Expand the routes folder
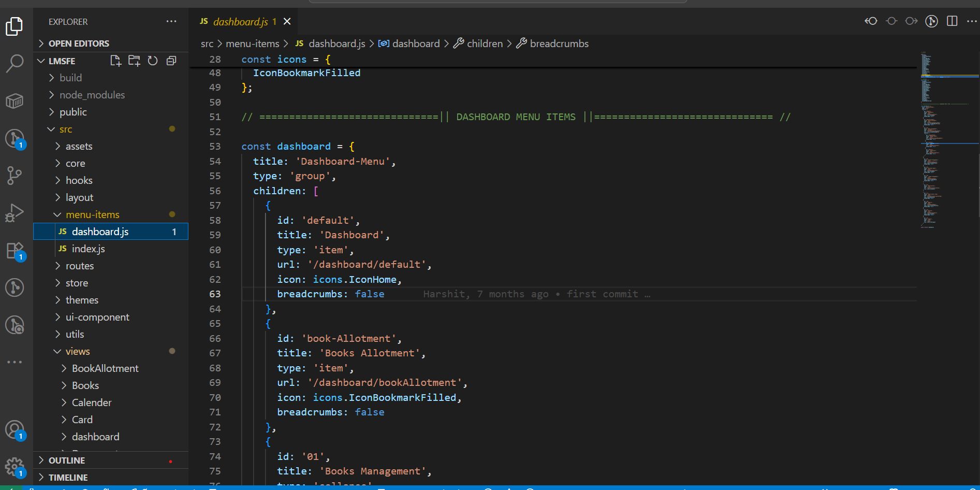The height and width of the screenshot is (490, 980). (x=79, y=266)
